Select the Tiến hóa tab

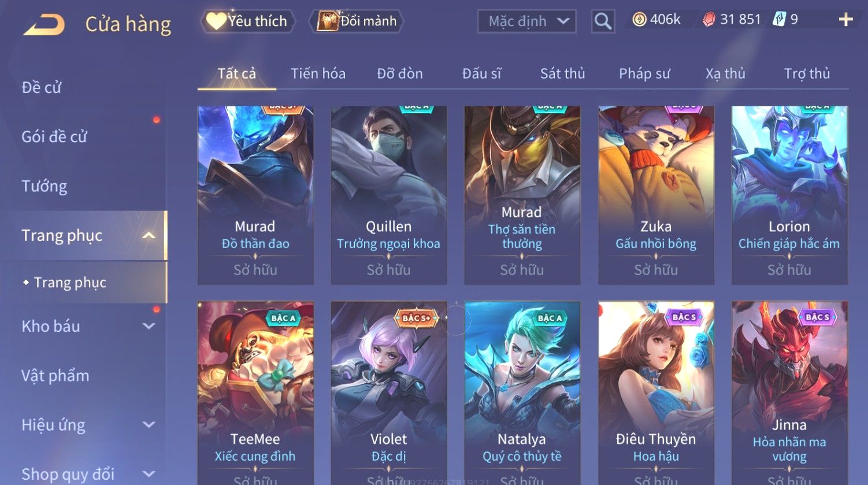coord(318,73)
